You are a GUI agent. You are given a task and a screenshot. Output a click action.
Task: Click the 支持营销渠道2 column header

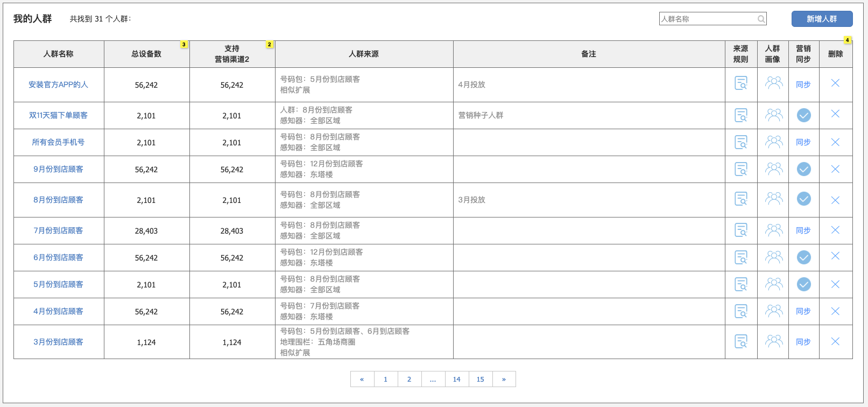[x=232, y=54]
